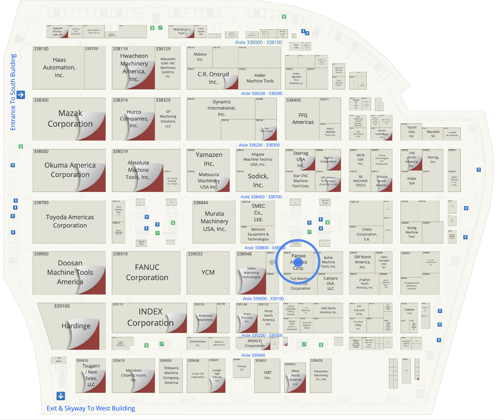The width and height of the screenshot is (504, 420).
Task: Click Entrance To South Building text
Action: [x=13, y=92]
